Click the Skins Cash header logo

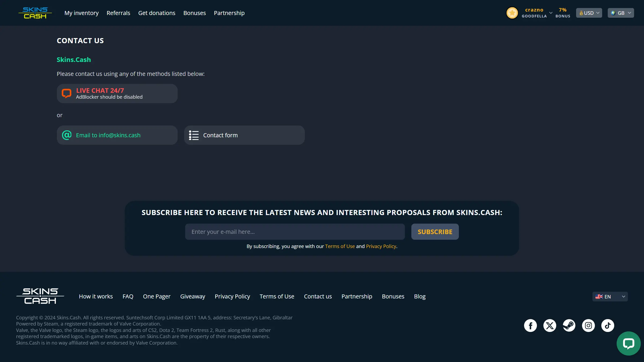pyautogui.click(x=35, y=13)
